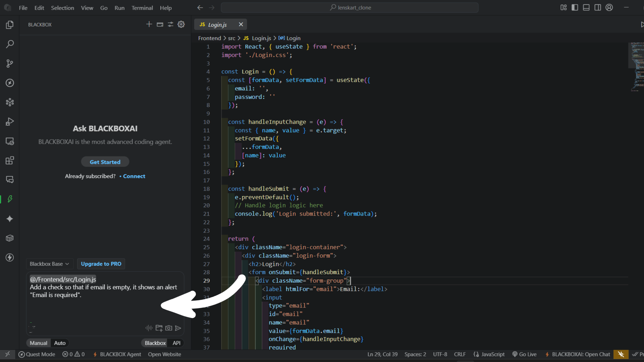Viewport: 644px width, 362px height.
Task: Open the Accounts icon in title bar
Action: (609, 7)
